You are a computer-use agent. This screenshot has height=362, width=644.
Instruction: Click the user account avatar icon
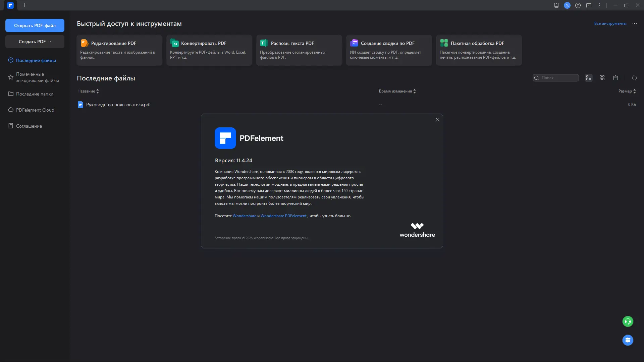pyautogui.click(x=567, y=5)
